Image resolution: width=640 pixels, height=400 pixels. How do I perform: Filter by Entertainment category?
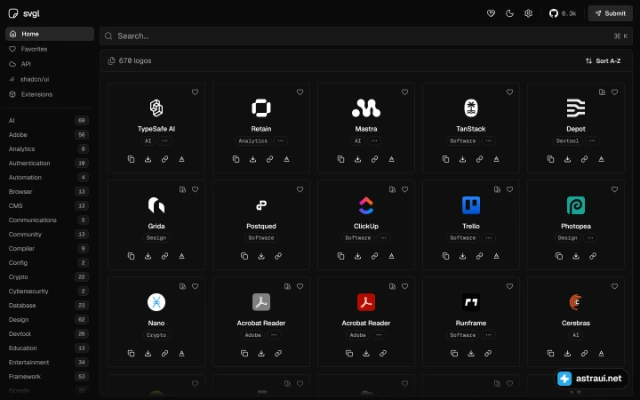point(49,362)
